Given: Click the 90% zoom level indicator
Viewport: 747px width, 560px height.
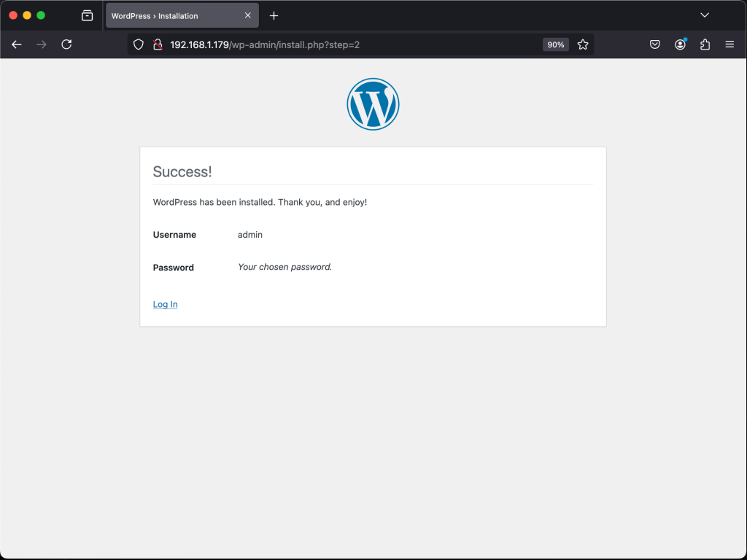Looking at the screenshot, I should [x=555, y=44].
